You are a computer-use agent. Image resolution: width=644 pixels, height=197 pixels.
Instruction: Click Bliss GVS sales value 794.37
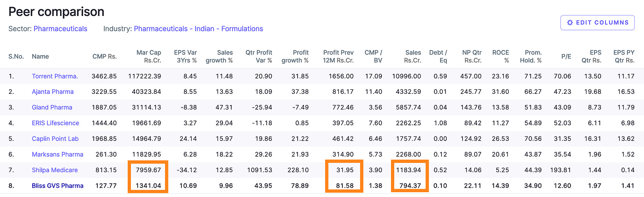click(x=410, y=185)
